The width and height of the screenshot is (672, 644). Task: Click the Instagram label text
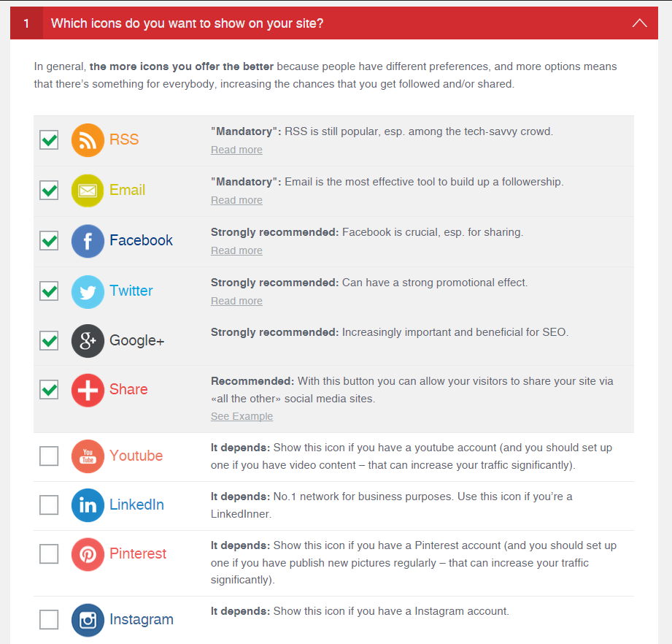(142, 619)
